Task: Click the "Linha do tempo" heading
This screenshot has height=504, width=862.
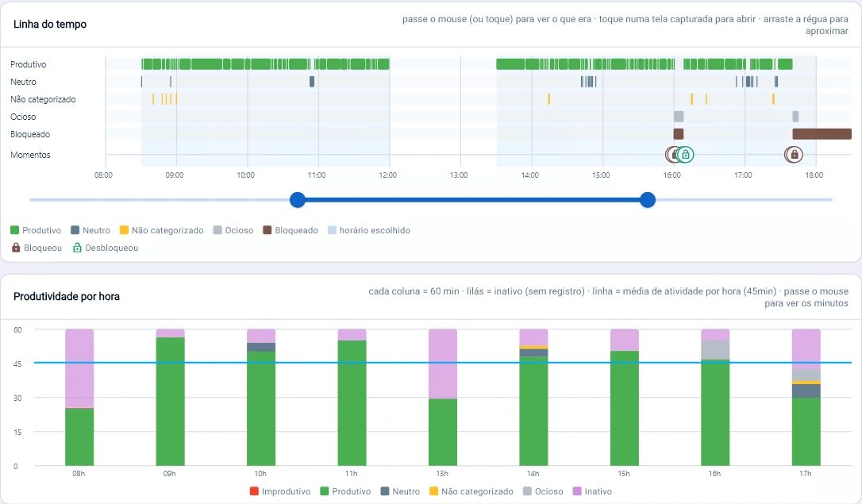Action: click(50, 24)
